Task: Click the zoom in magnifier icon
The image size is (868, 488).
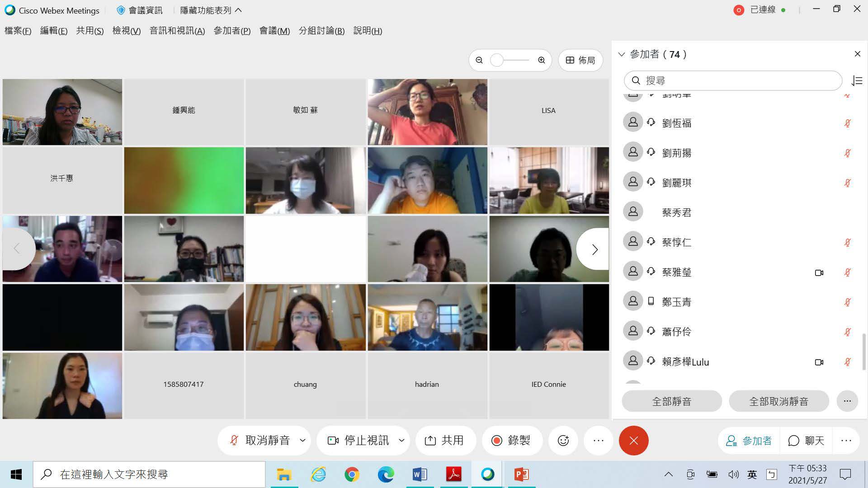Action: (541, 60)
